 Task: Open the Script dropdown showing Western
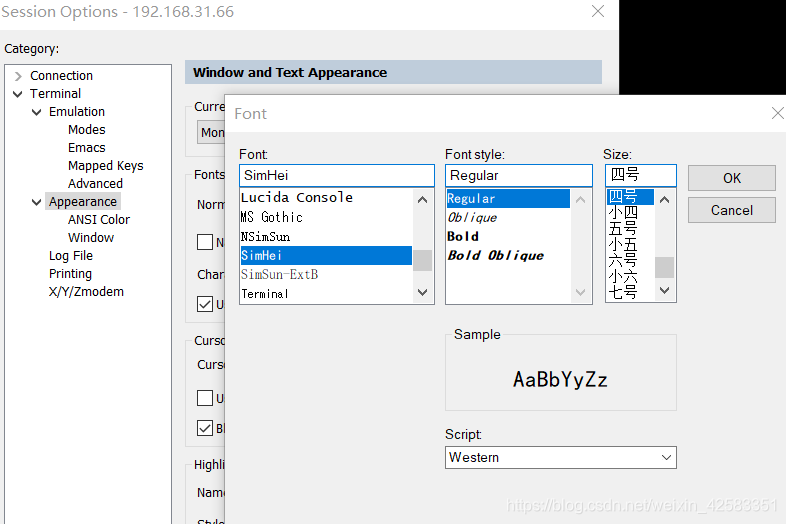coord(560,457)
